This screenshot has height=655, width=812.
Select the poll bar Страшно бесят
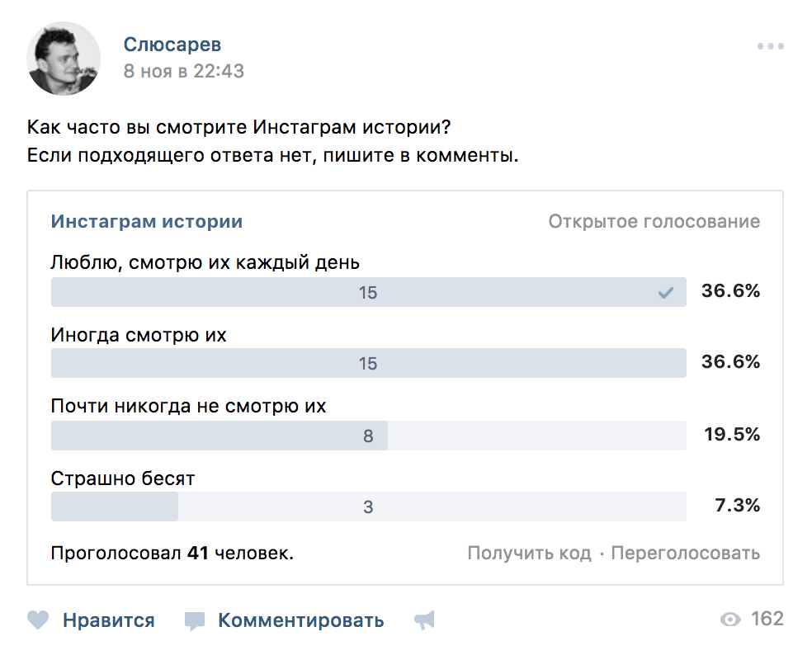[x=368, y=507]
